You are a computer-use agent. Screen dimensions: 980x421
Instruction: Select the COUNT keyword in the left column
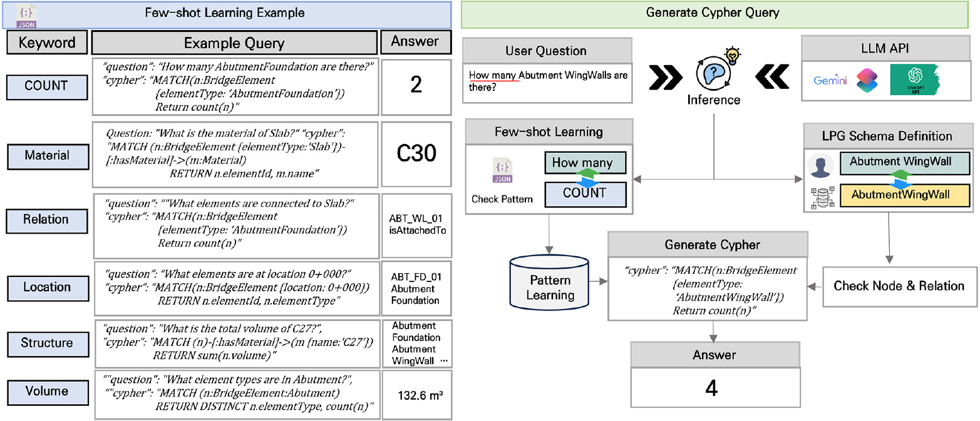tap(48, 86)
